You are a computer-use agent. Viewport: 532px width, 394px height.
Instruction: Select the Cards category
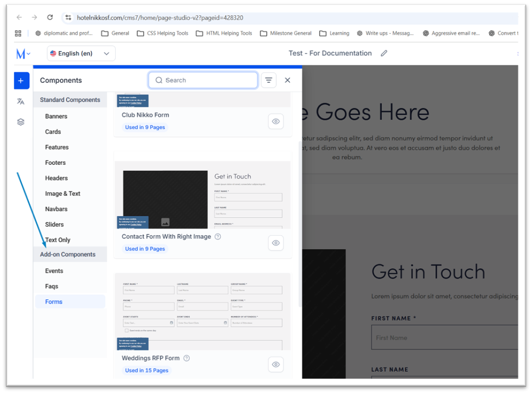tap(53, 132)
